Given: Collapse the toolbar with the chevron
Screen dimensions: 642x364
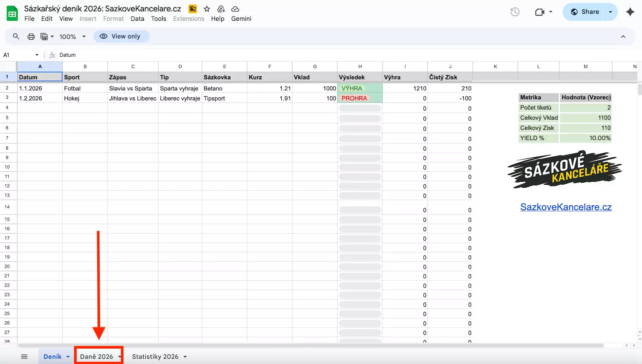Looking at the screenshot, I should coord(623,37).
